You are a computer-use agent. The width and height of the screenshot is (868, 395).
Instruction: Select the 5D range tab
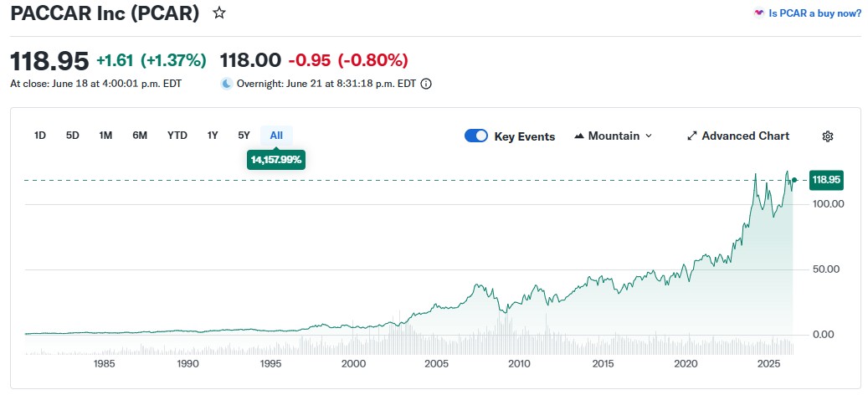coord(73,136)
